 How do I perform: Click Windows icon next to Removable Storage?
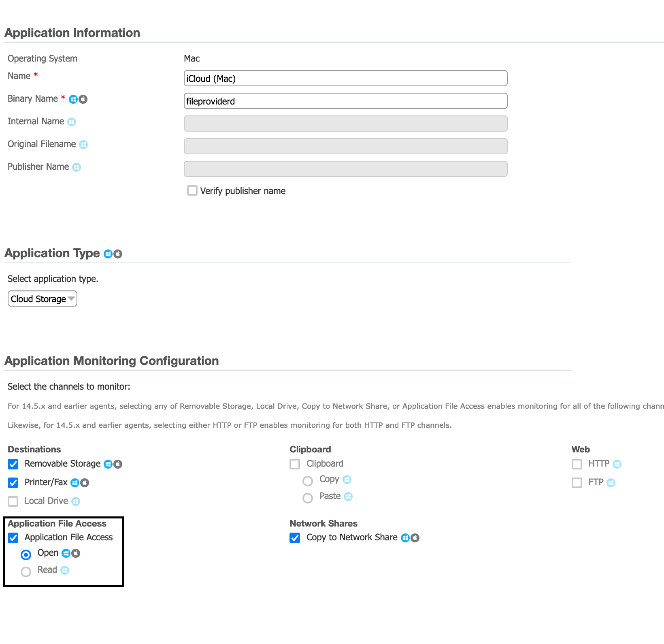[x=108, y=464]
